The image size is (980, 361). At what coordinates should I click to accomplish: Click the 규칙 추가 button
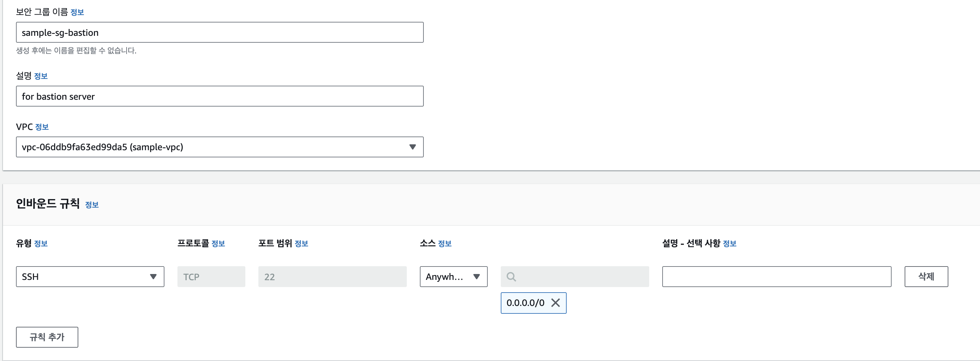pyautogui.click(x=47, y=337)
